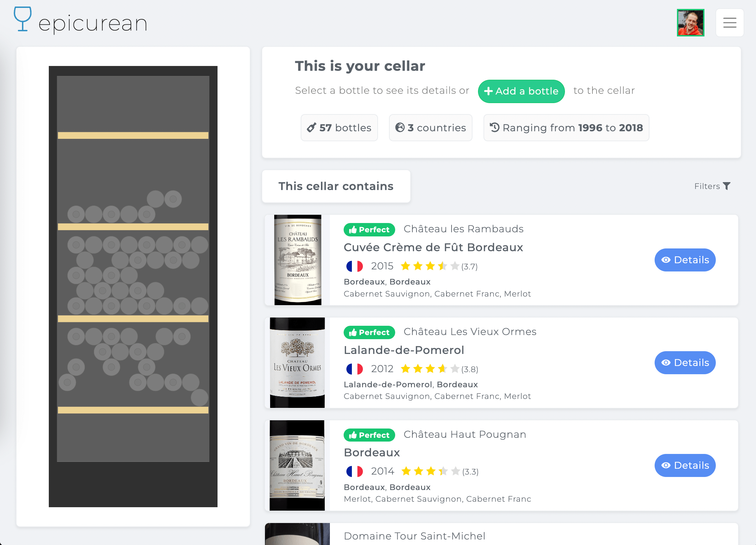The height and width of the screenshot is (545, 756).
Task: Open the hamburger menu
Action: (x=729, y=23)
